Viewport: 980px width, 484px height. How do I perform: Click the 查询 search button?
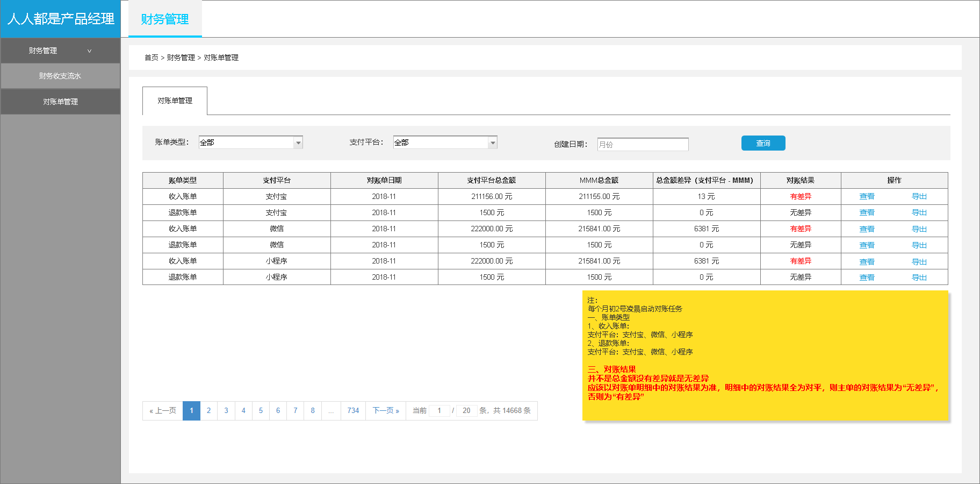(762, 143)
